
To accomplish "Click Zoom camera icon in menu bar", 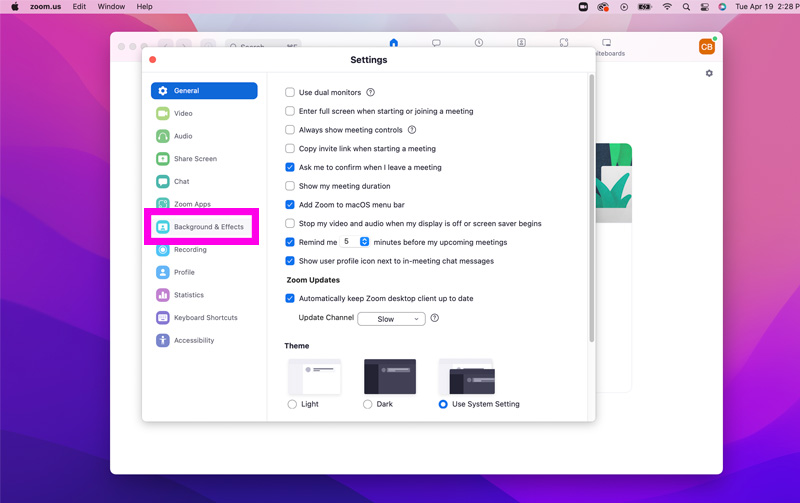I will (x=583, y=7).
